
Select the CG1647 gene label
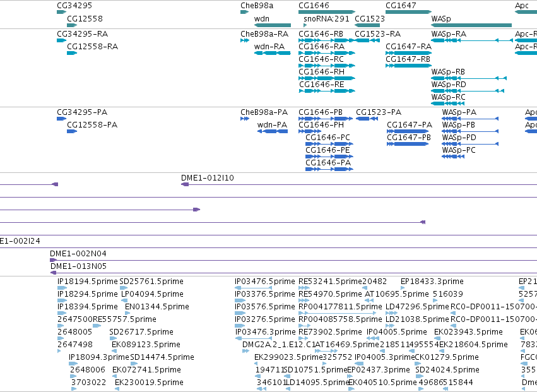point(401,6)
